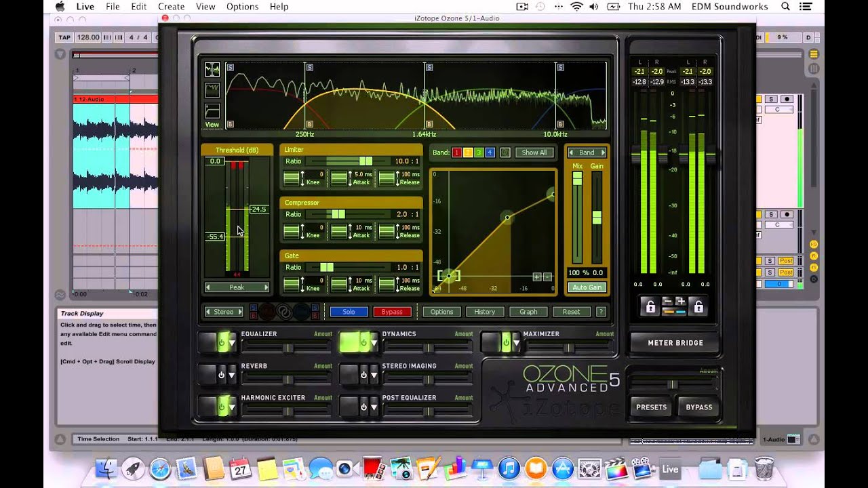Viewport: 868px width, 488px height.
Task: Toggle Solo for the Dynamics module
Action: (349, 312)
